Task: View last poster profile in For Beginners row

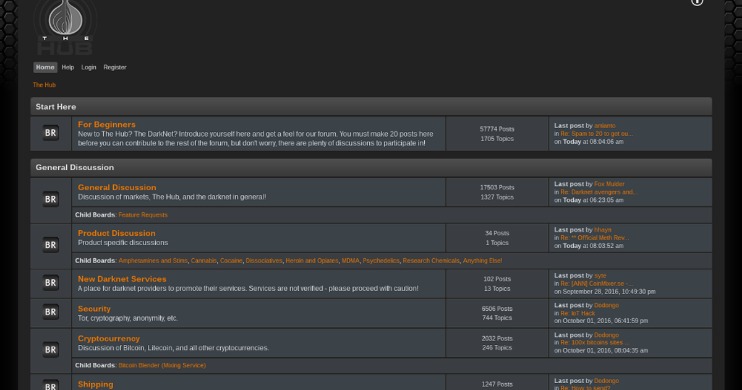Action: pyautogui.click(x=605, y=126)
